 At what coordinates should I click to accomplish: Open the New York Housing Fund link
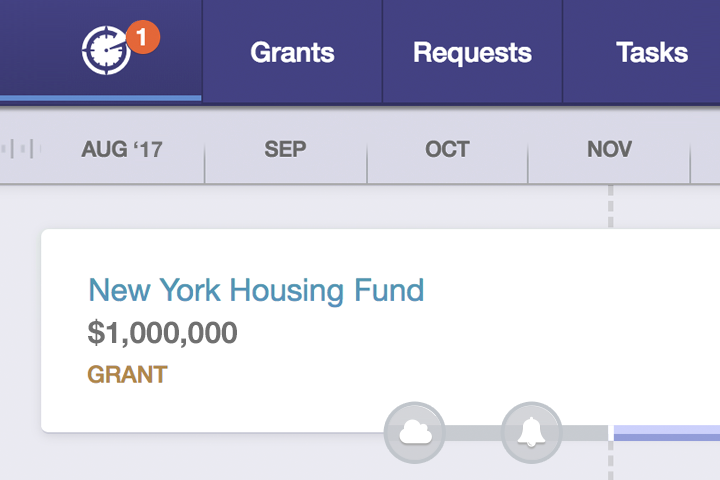pos(256,290)
